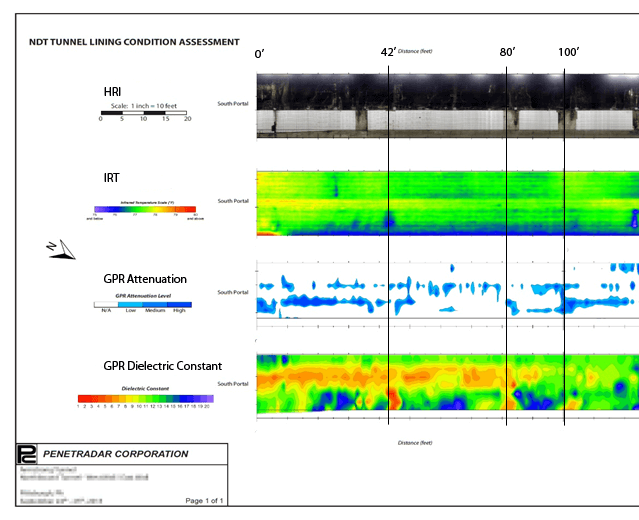Click the IRT thermal image strip
This screenshot has height=520, width=639.
(x=447, y=201)
